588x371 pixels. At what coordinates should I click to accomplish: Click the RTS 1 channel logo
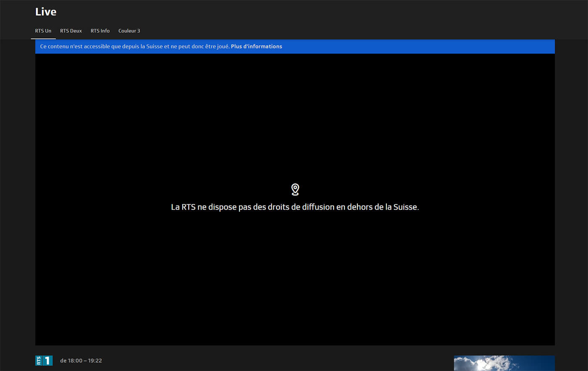(44, 360)
